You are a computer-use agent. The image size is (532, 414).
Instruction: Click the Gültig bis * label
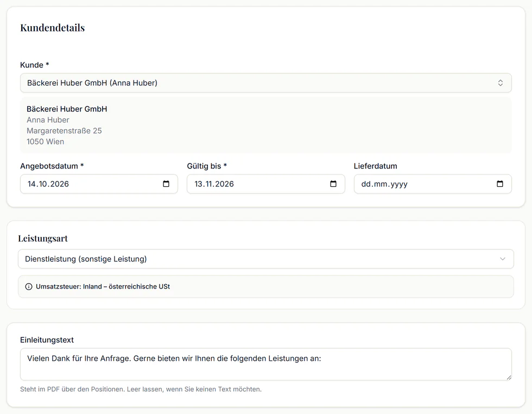207,166
